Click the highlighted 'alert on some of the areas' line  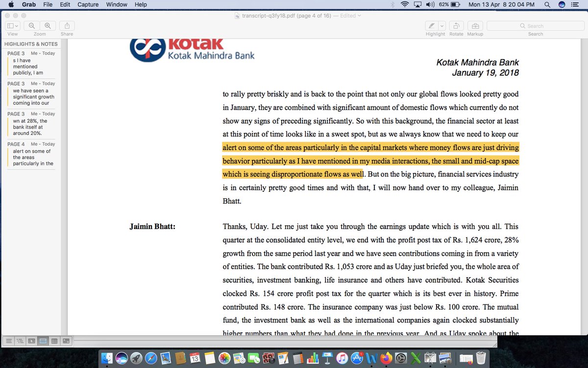[x=370, y=147]
